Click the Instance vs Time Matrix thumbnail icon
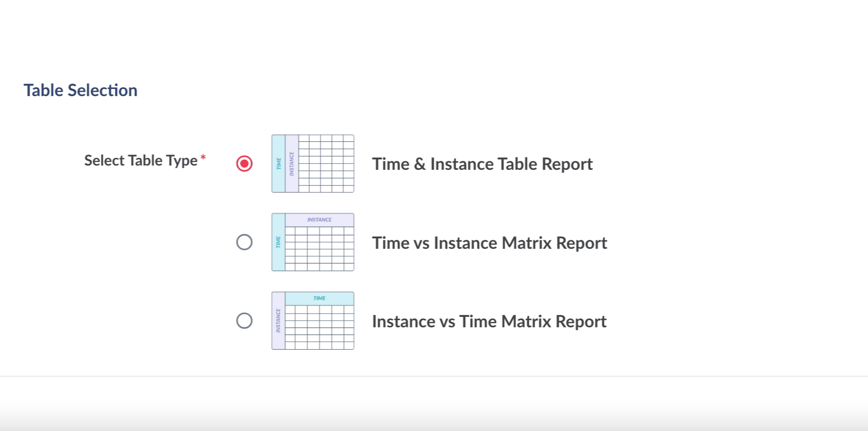Screen dimensions: 868x431 click(x=313, y=321)
